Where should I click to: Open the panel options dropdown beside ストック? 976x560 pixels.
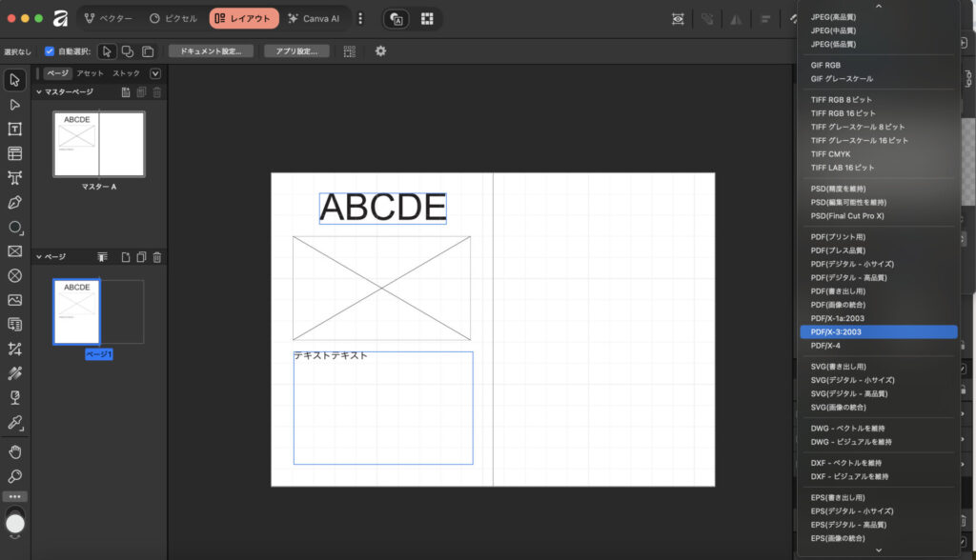click(155, 73)
